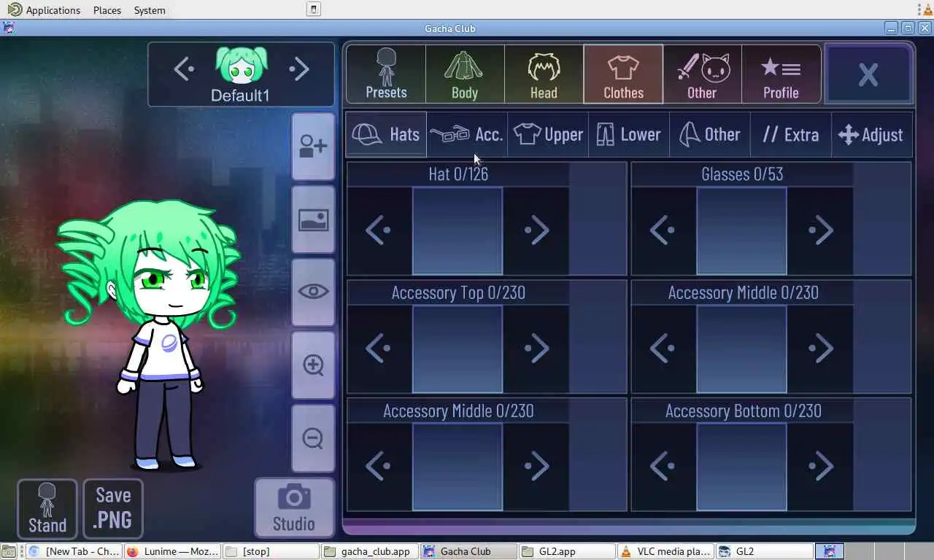This screenshot has width=934, height=560.
Task: Select the Hats subcategory
Action: click(x=386, y=134)
